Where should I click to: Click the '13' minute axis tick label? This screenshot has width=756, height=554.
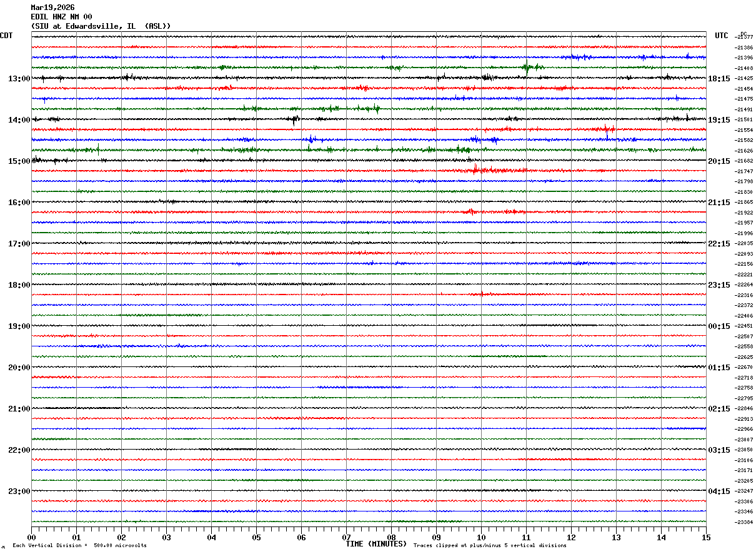point(616,537)
